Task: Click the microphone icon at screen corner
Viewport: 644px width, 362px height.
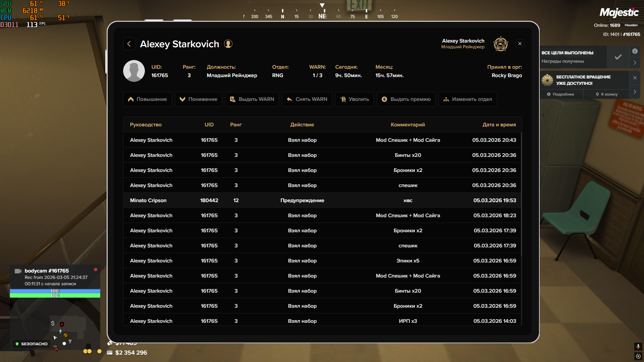Action: tap(638, 346)
